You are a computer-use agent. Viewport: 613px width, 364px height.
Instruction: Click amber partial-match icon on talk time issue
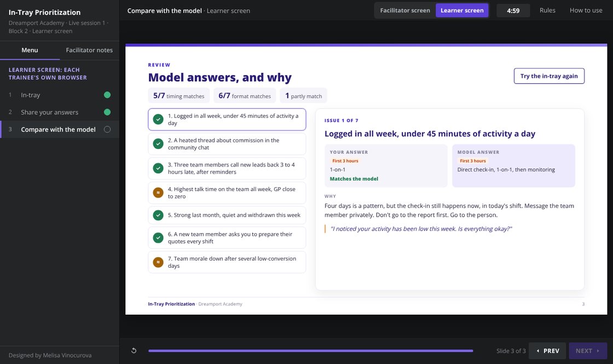pos(158,193)
